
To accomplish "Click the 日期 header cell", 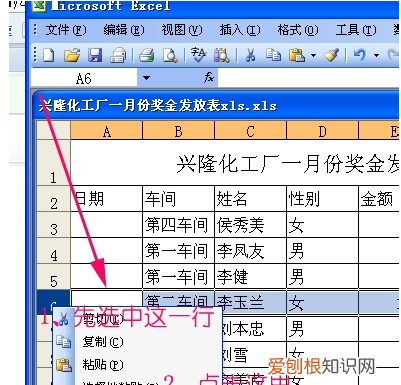I will coord(107,199).
